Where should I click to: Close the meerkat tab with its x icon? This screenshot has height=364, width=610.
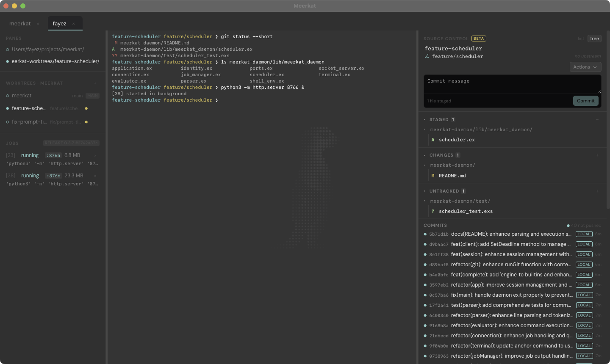click(38, 24)
